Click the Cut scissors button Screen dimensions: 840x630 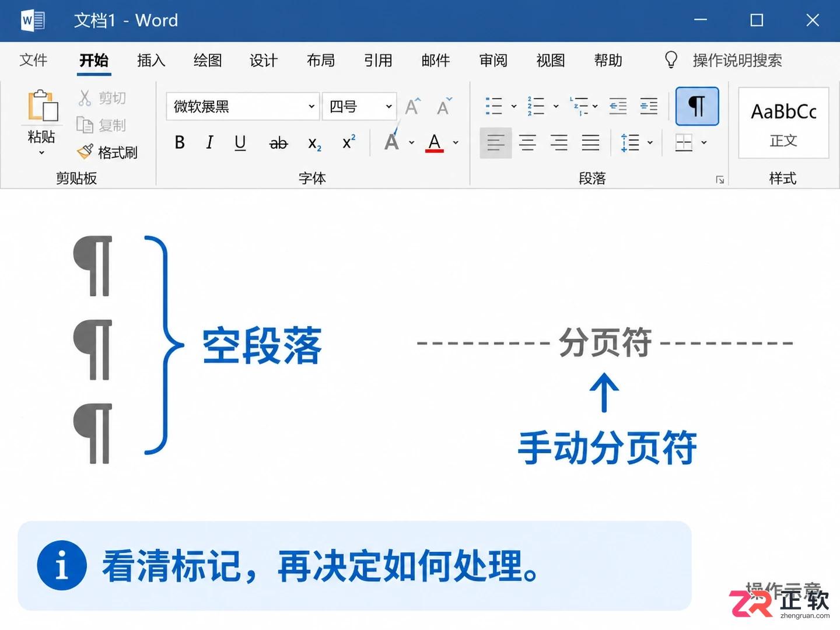(101, 98)
